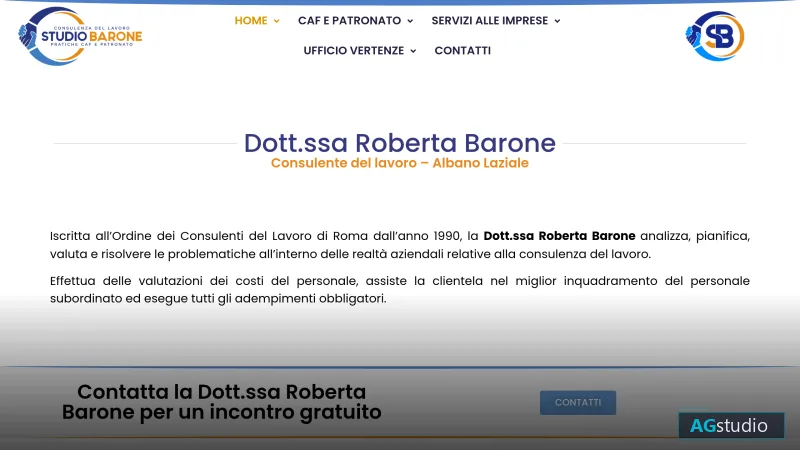The image size is (800, 450).
Task: Open the UFFICIO VERTENZE menu
Action: point(354,51)
